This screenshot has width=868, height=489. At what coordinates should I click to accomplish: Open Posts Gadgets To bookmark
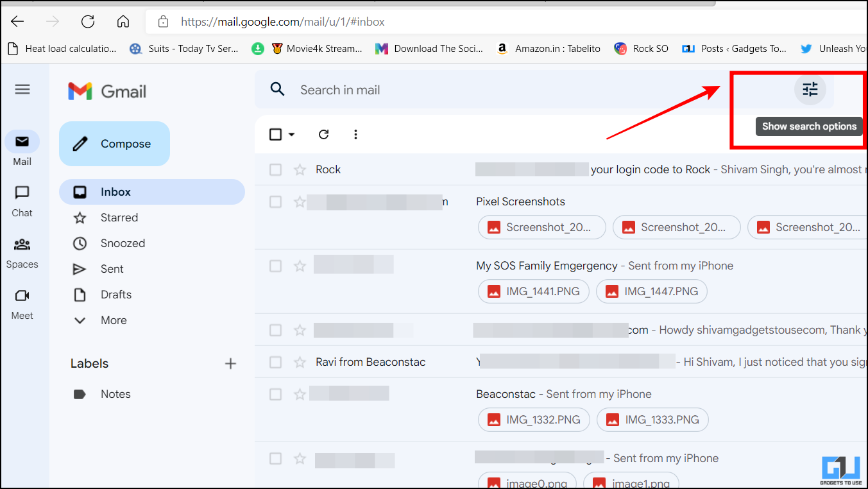[734, 48]
